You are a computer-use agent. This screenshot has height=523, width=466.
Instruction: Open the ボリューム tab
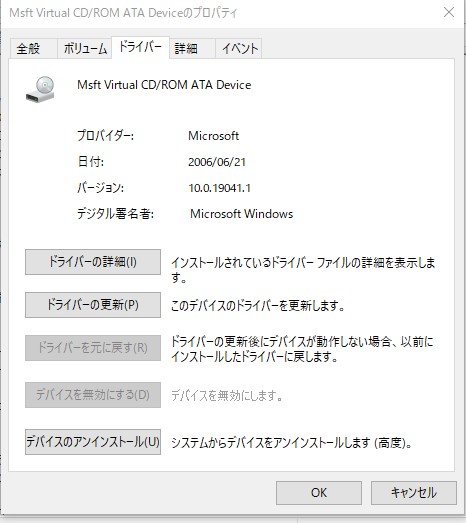click(x=85, y=49)
